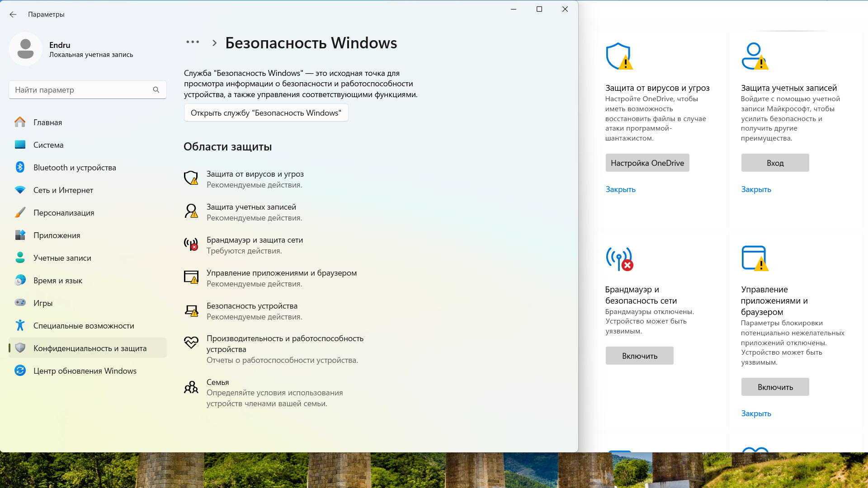Screen dimensions: 868x488
Task: Click the back arrow next to Параметры
Action: [13, 14]
